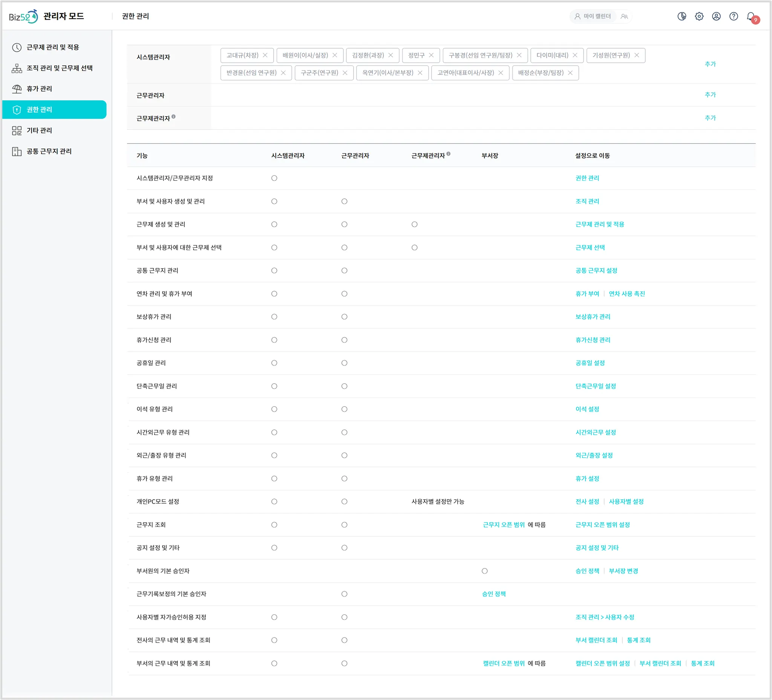Click info icon next to 근무제관리자 row

click(173, 117)
